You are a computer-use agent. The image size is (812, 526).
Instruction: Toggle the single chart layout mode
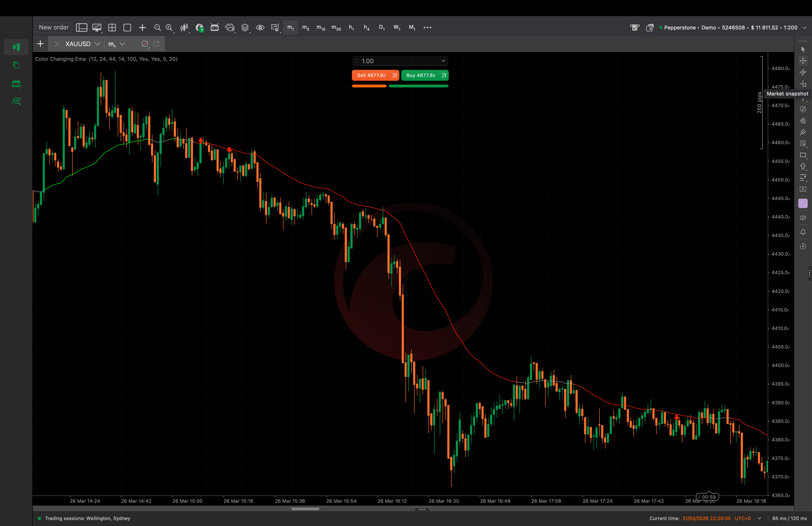(x=127, y=28)
